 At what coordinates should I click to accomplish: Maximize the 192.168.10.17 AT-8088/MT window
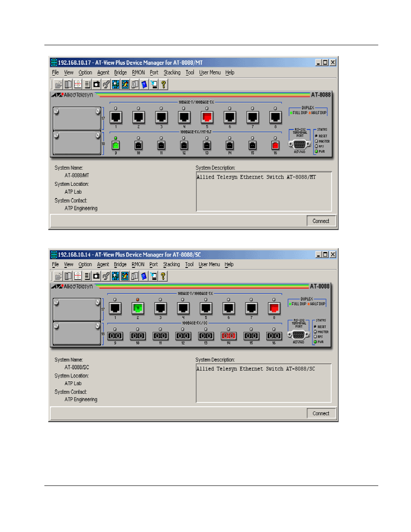pos(325,62)
